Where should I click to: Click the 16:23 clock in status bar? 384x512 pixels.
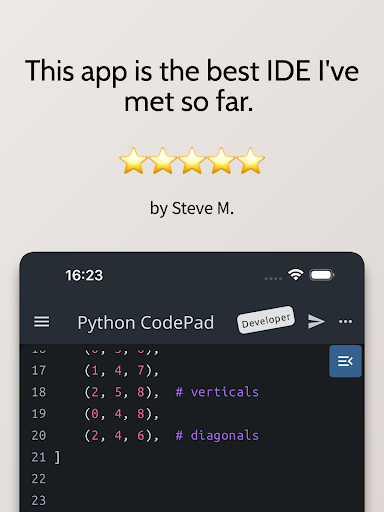click(x=84, y=275)
